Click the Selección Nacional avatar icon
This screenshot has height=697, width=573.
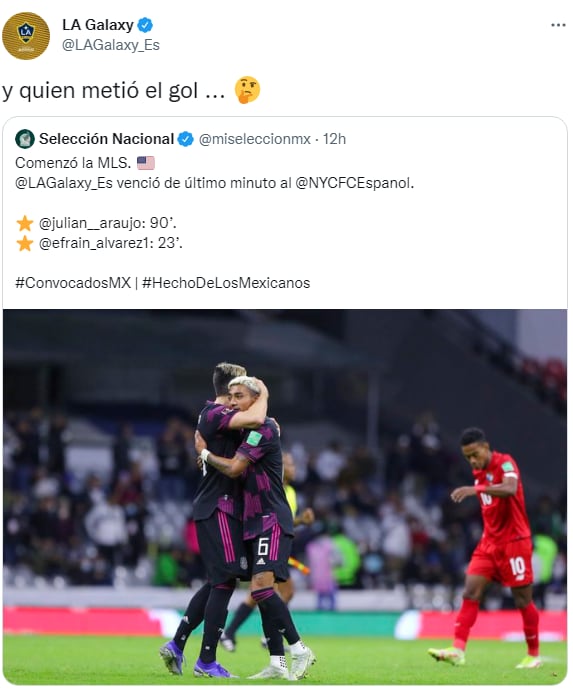[25, 139]
